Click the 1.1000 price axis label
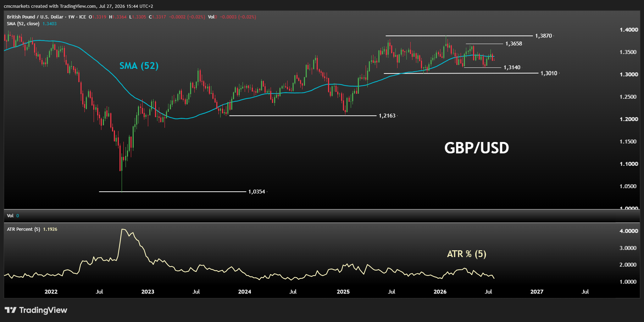The image size is (644, 322). coord(629,164)
